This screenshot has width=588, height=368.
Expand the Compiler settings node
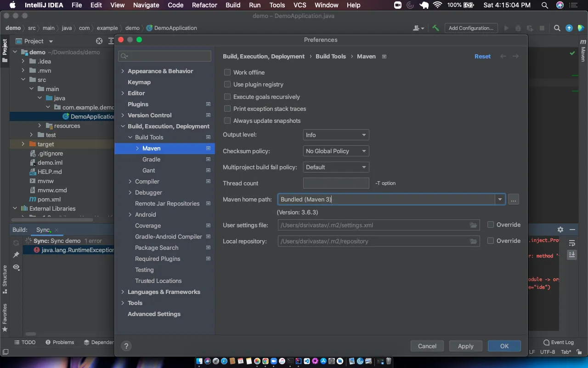(x=130, y=182)
